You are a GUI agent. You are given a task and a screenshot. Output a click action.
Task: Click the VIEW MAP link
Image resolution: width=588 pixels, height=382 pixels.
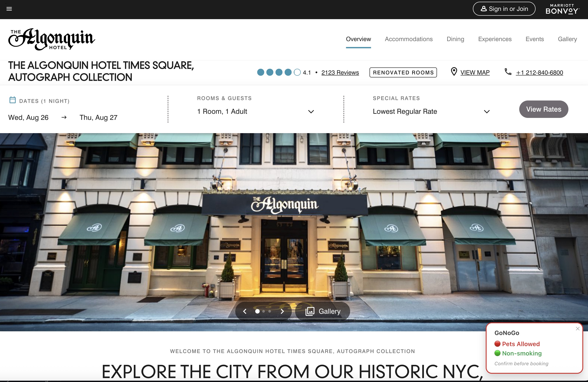coord(475,72)
